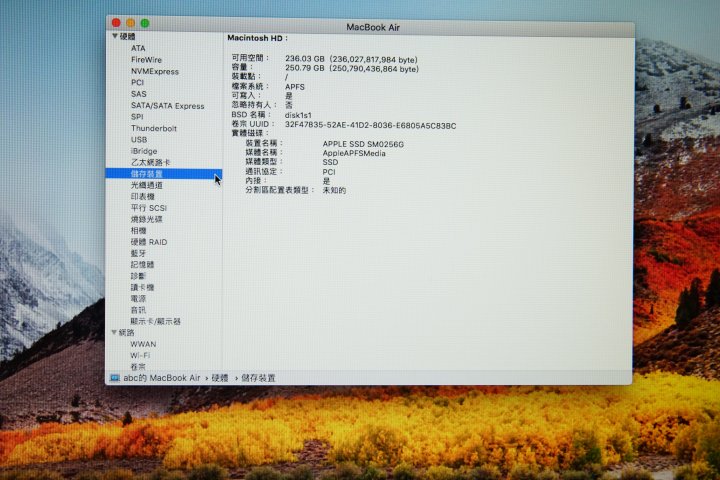
Task: Click the 未知的 partition map value
Action: point(334,190)
